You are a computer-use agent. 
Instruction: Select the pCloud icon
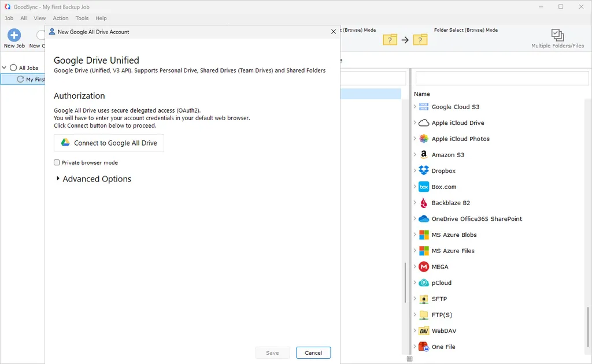click(424, 283)
